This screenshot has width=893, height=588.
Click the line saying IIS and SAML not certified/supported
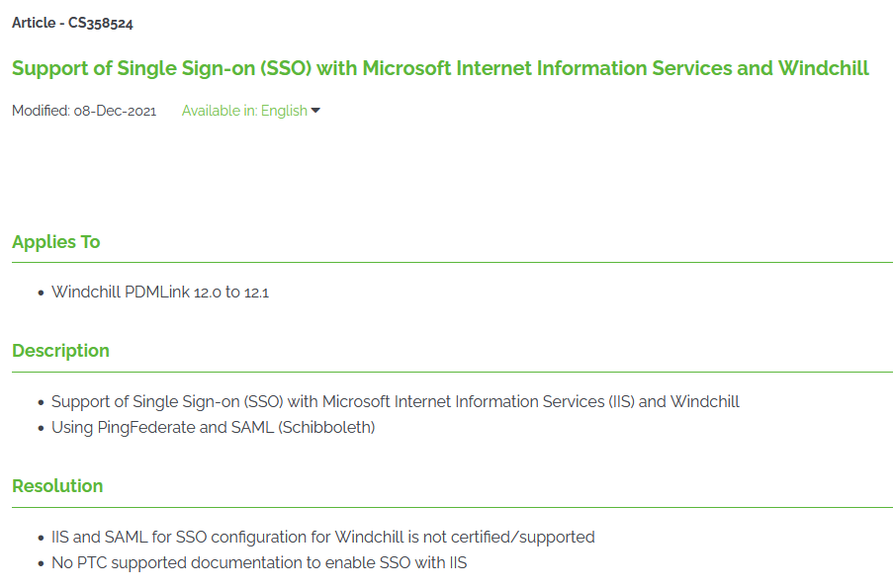tap(323, 538)
